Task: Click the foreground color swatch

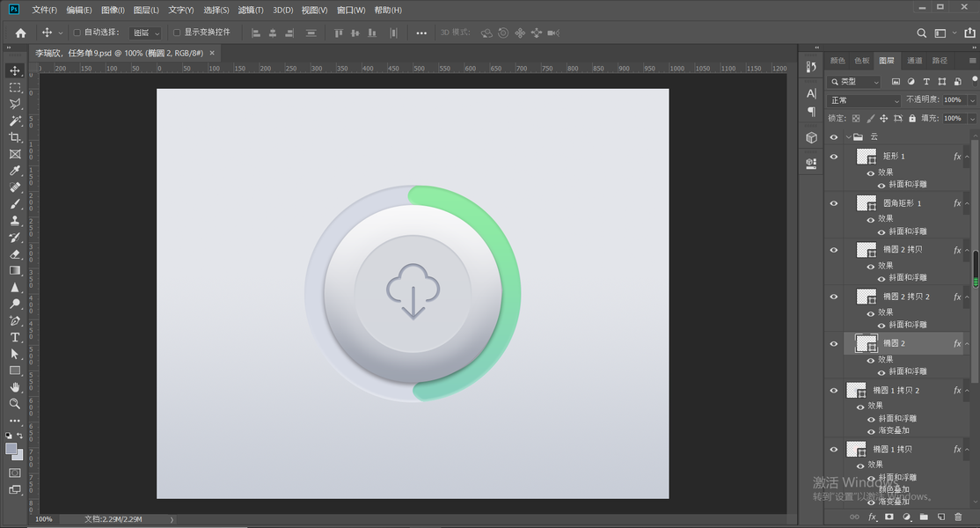Action: click(11, 449)
